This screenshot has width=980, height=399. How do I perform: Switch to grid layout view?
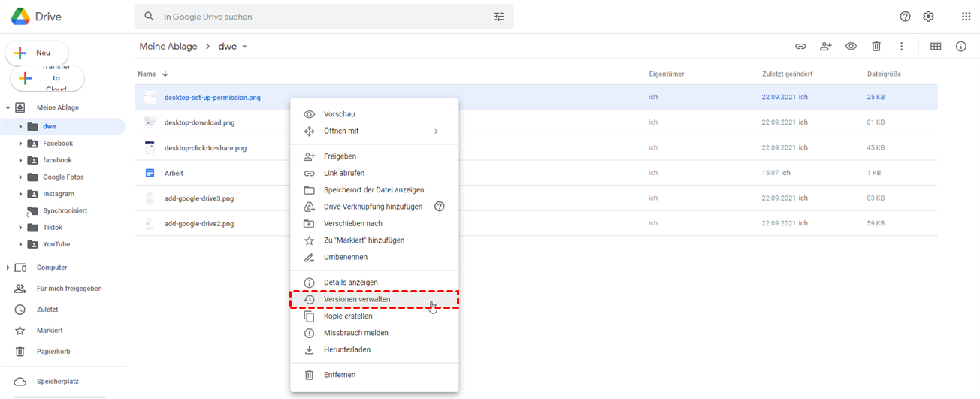click(x=936, y=47)
